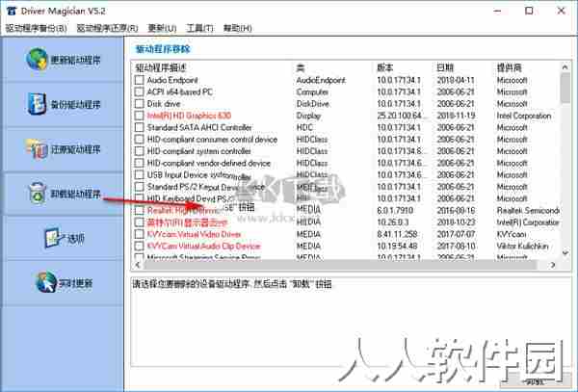Select Standard PS/2 Keyboard row text

pyautogui.click(x=206, y=187)
